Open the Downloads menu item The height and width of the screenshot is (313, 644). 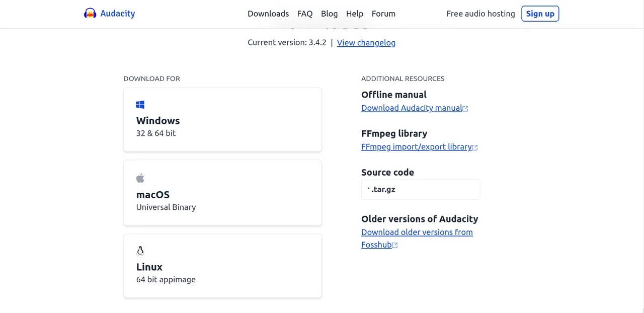[x=268, y=14]
